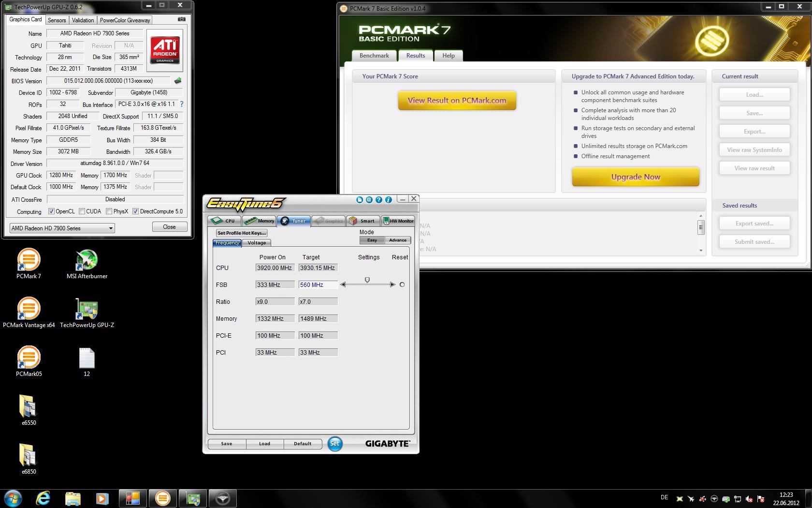
Task: Open Windows Media Player taskbar icon
Action: (102, 498)
